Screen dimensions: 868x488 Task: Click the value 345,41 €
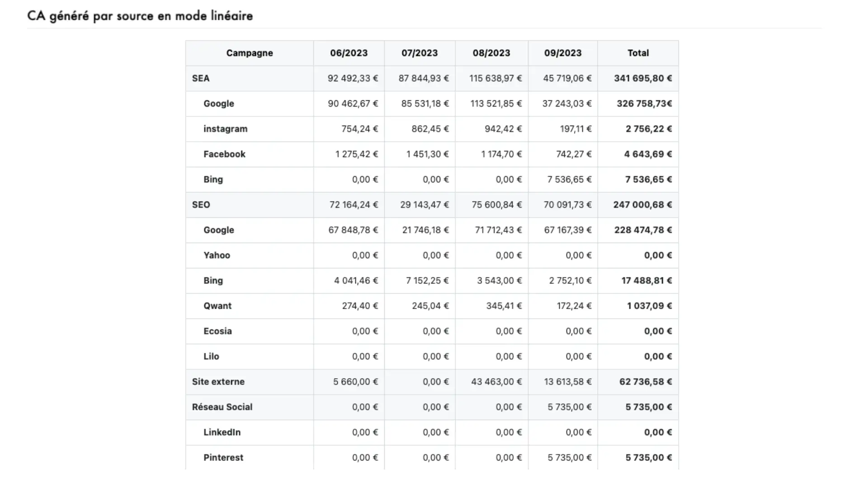click(x=504, y=306)
